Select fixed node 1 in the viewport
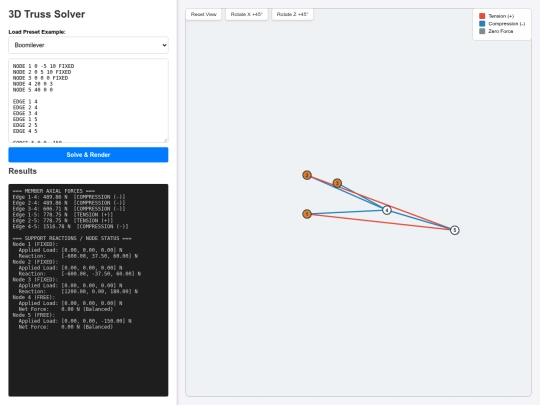This screenshot has height=405, width=540. tap(307, 214)
